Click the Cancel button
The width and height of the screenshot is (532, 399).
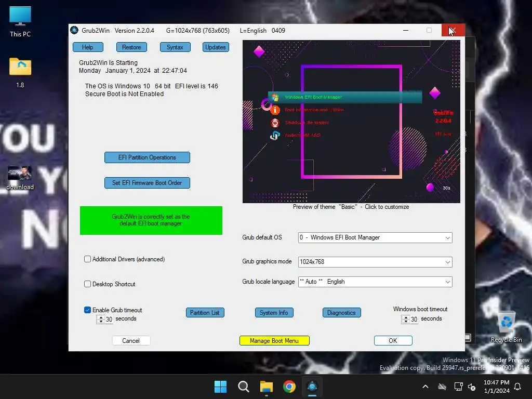[x=131, y=341]
